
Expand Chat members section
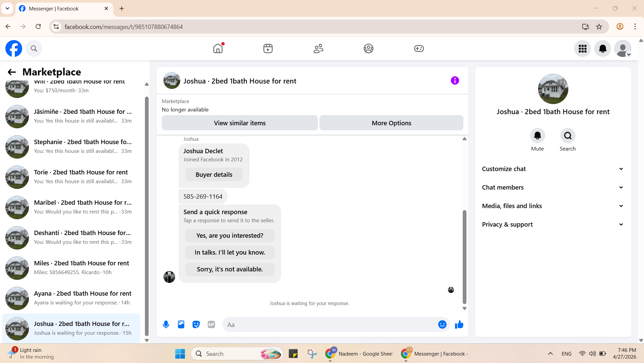click(553, 188)
